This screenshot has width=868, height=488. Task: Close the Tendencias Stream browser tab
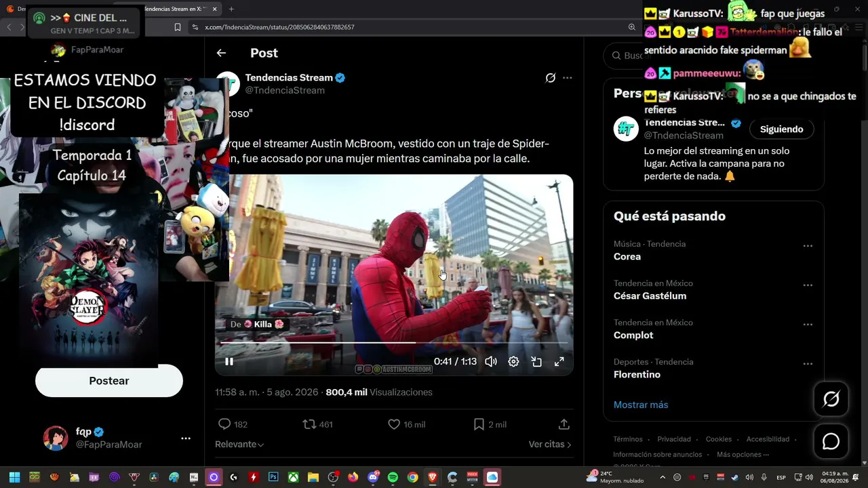(213, 9)
